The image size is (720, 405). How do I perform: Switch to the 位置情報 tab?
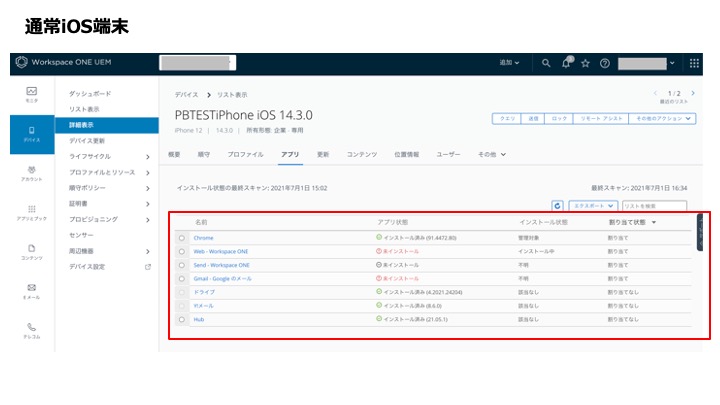(x=406, y=154)
